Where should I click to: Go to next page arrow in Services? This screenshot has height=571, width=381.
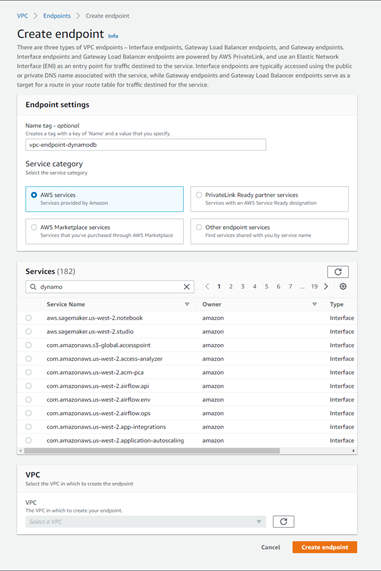pos(326,287)
